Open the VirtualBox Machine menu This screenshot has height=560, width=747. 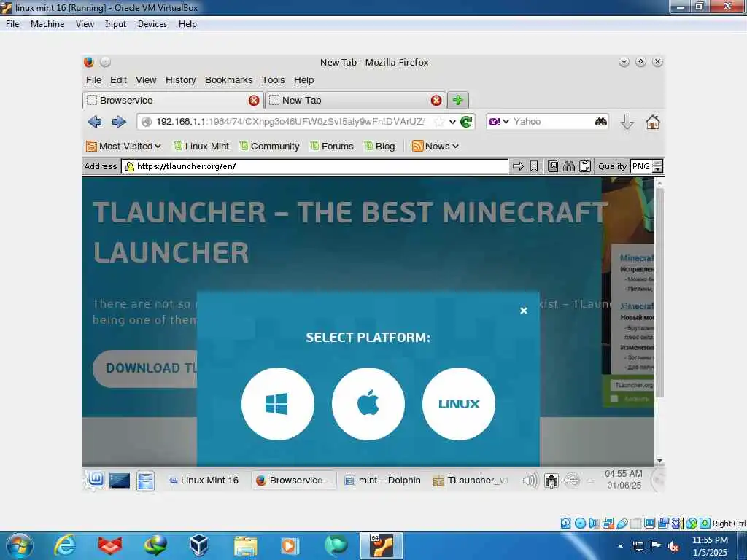[47, 24]
